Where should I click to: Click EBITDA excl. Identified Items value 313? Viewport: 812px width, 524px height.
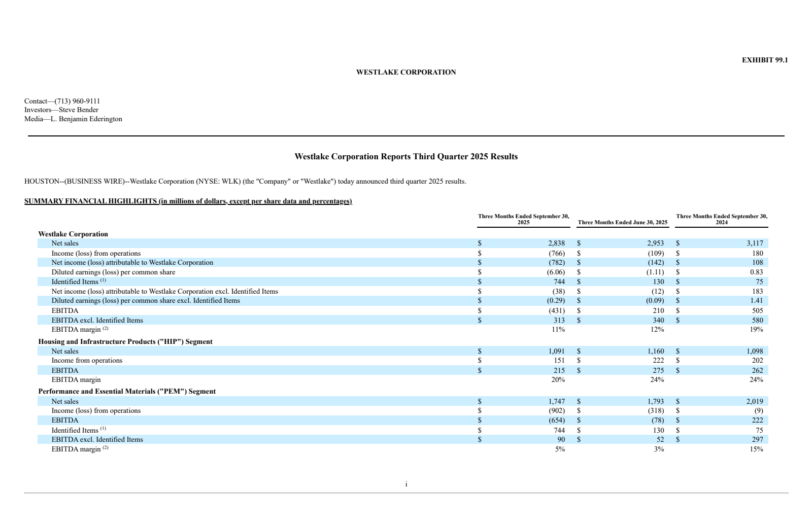click(x=559, y=320)
